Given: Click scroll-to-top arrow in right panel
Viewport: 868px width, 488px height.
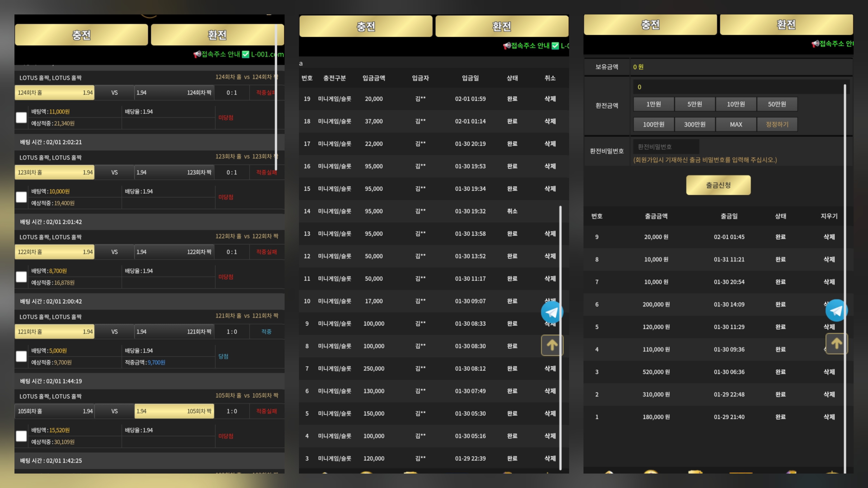Looking at the screenshot, I should (x=836, y=343).
